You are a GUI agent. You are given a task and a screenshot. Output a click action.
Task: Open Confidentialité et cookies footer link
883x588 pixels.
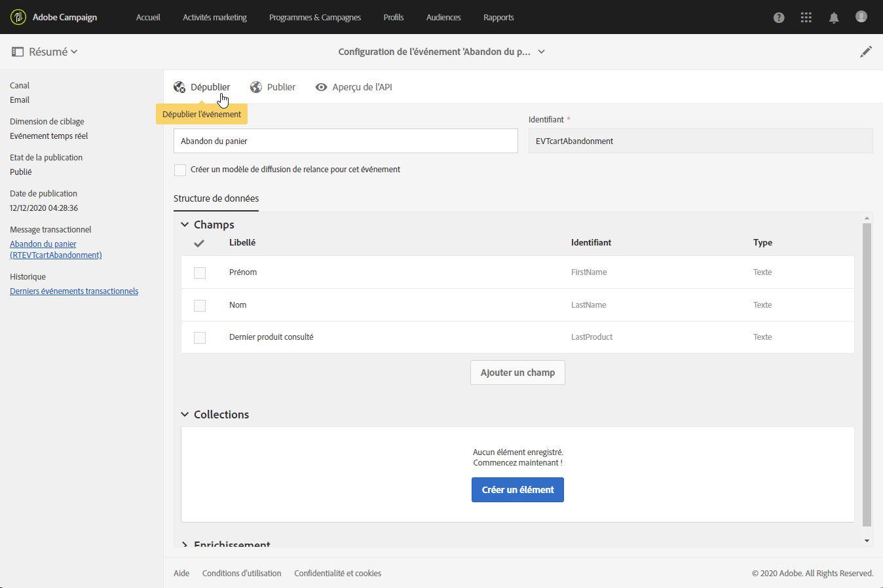click(338, 574)
